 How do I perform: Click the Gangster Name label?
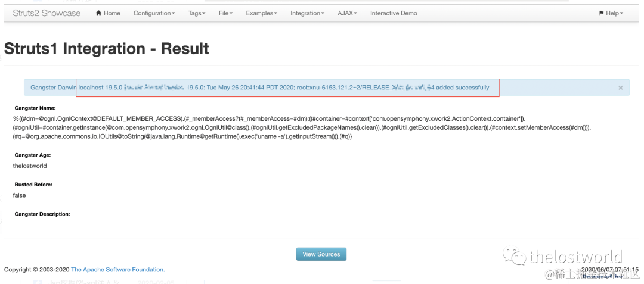tap(35, 108)
